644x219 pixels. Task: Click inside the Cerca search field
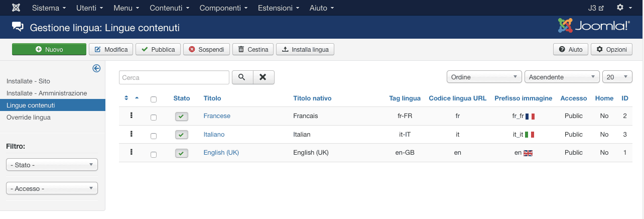point(174,77)
